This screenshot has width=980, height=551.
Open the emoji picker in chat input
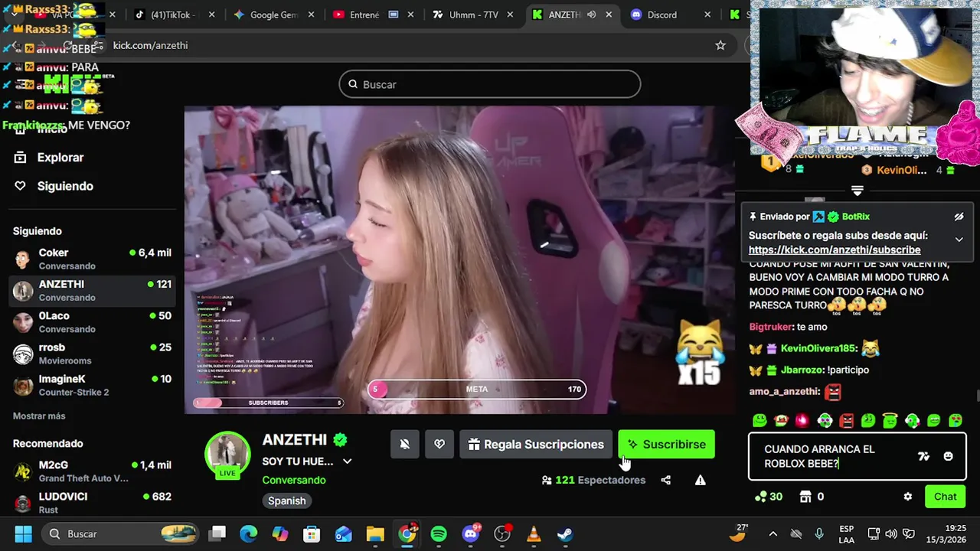coord(949,456)
